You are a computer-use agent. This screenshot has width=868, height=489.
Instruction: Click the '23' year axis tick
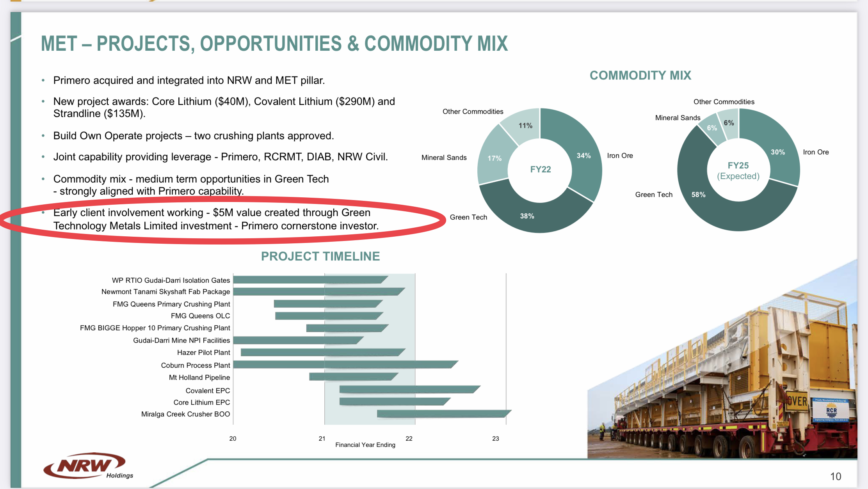click(496, 438)
